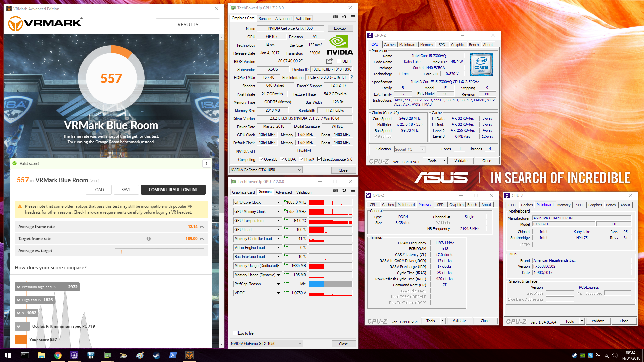Image resolution: width=644 pixels, height=362 pixels.
Task: Toggle the CUDA checkbox
Action: 282,159
